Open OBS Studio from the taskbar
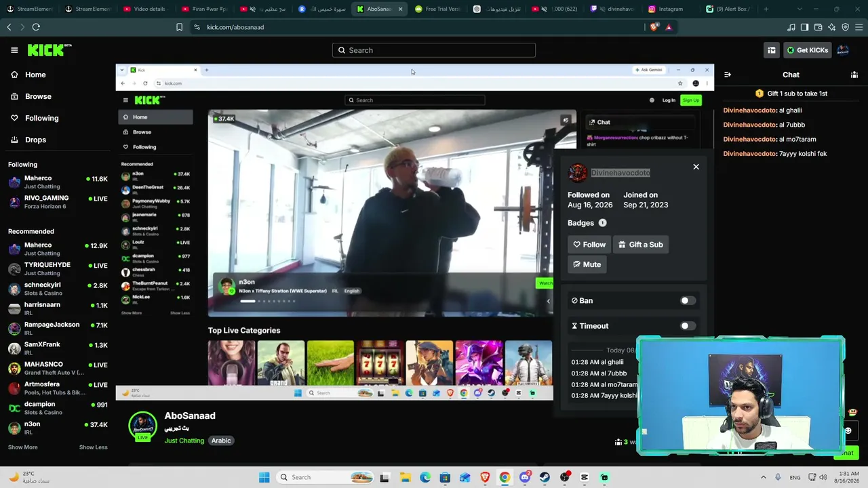 tap(565, 477)
